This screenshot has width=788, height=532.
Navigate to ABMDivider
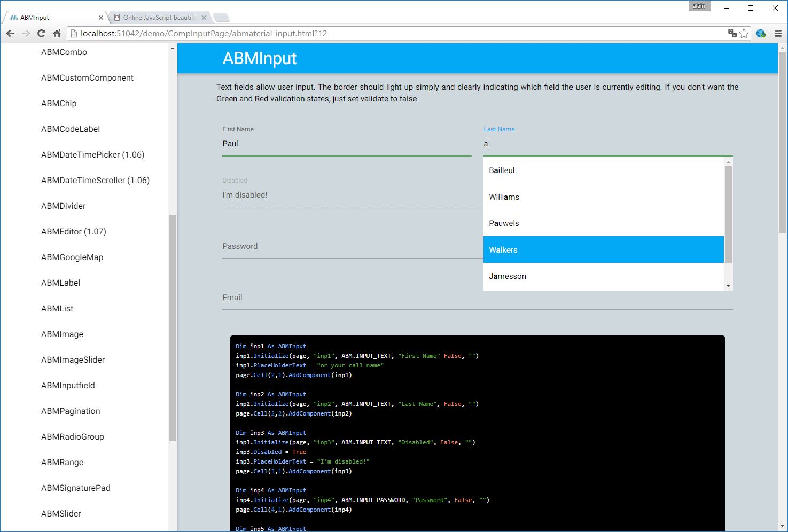(64, 206)
